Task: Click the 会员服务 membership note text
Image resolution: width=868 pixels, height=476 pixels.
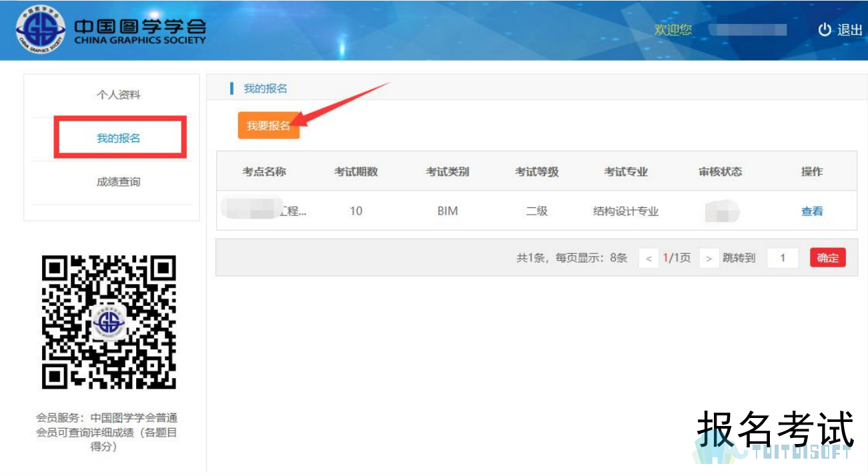Action: (x=107, y=432)
